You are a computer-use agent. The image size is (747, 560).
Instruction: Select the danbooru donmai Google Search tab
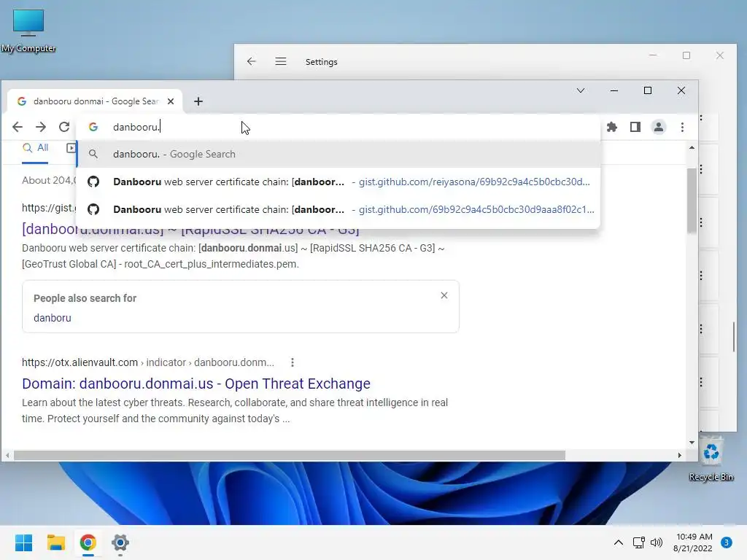point(96,101)
